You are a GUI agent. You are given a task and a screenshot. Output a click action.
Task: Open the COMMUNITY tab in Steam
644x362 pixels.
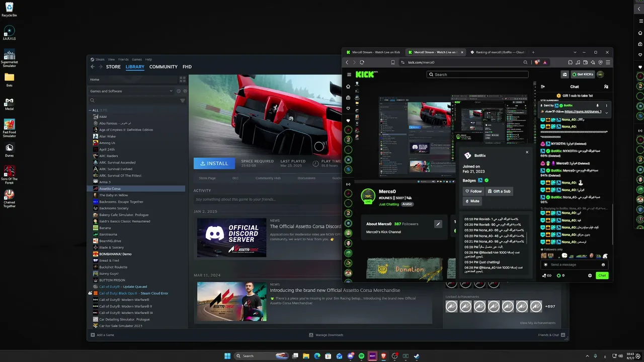[164, 67]
